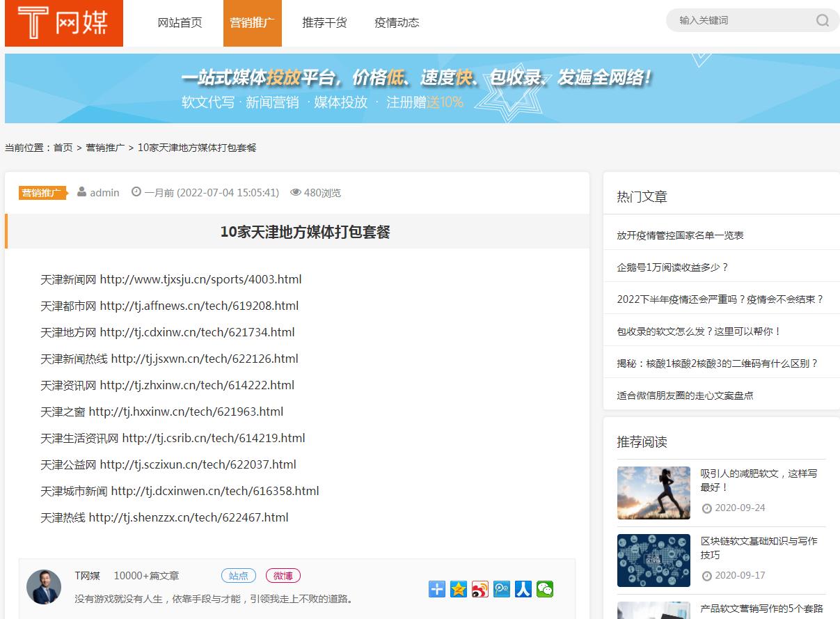The height and width of the screenshot is (619, 840).
Task: Click the admin author name
Action: (104, 192)
